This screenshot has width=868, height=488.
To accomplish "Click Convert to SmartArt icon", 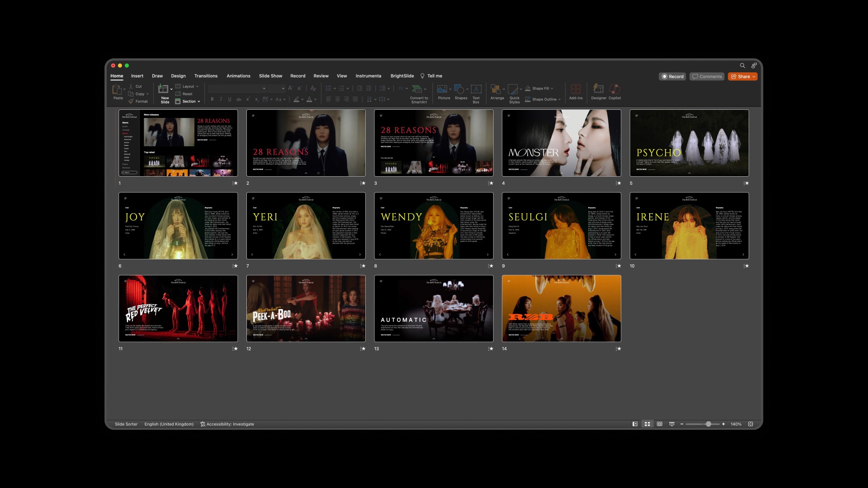I will coord(418,89).
